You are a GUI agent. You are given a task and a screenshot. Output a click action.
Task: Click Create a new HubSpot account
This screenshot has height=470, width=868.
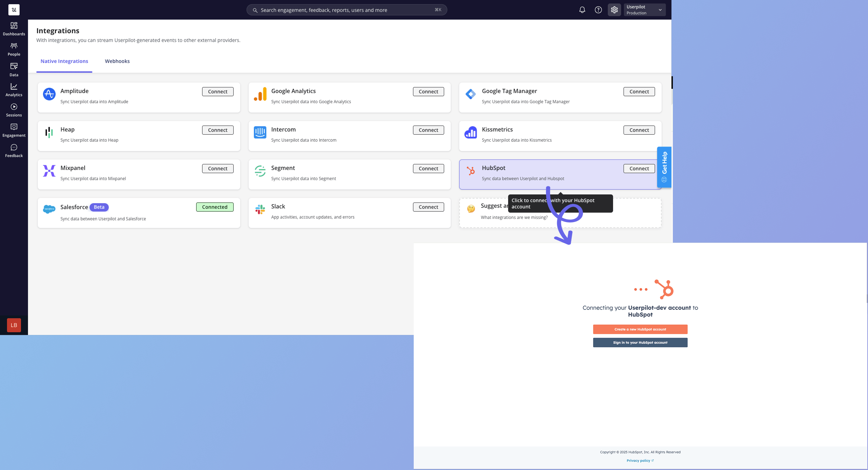coord(640,329)
